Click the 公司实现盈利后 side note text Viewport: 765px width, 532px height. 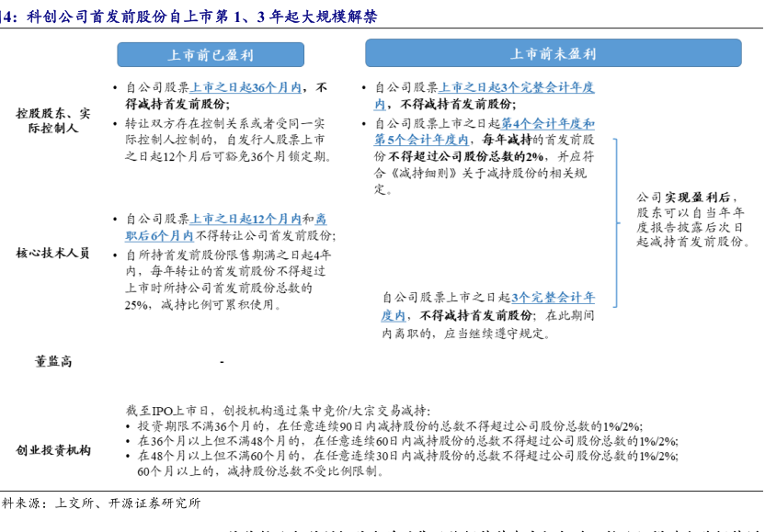(x=690, y=219)
